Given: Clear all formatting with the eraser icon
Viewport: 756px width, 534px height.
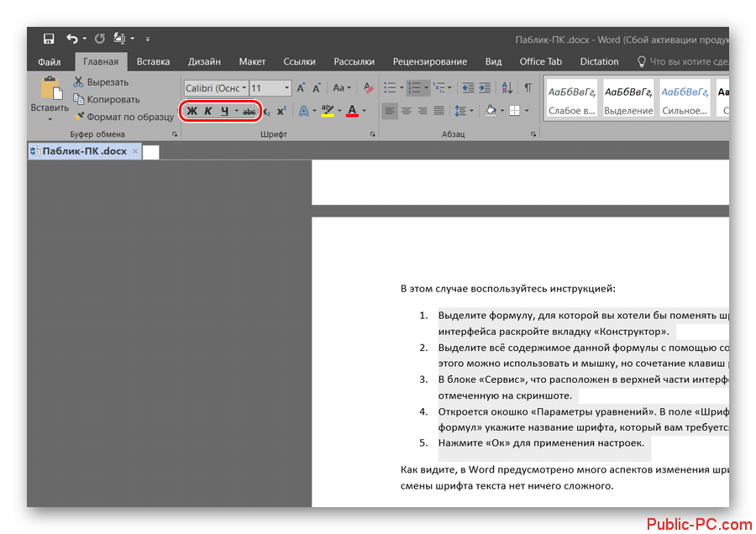Looking at the screenshot, I should click(368, 88).
